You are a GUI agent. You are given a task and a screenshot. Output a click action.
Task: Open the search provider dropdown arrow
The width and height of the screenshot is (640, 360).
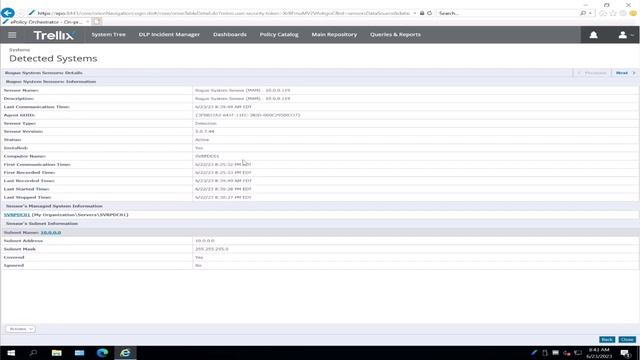click(x=590, y=13)
